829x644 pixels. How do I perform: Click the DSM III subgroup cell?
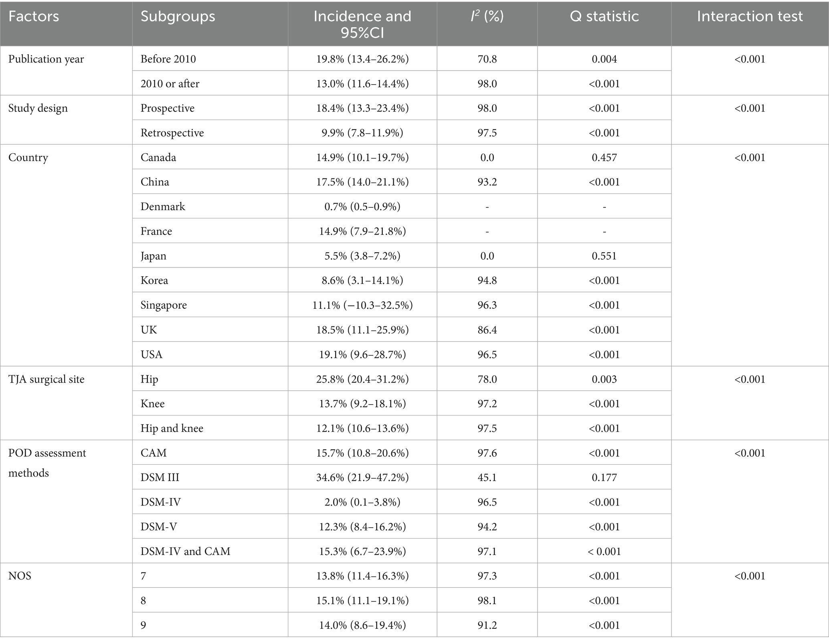(x=160, y=478)
